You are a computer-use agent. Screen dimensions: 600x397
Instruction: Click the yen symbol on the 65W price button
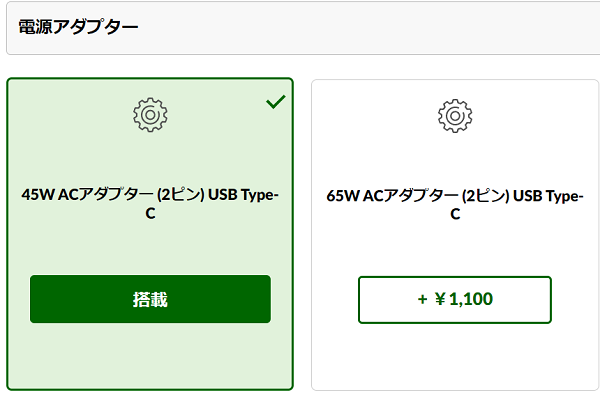[440, 299]
